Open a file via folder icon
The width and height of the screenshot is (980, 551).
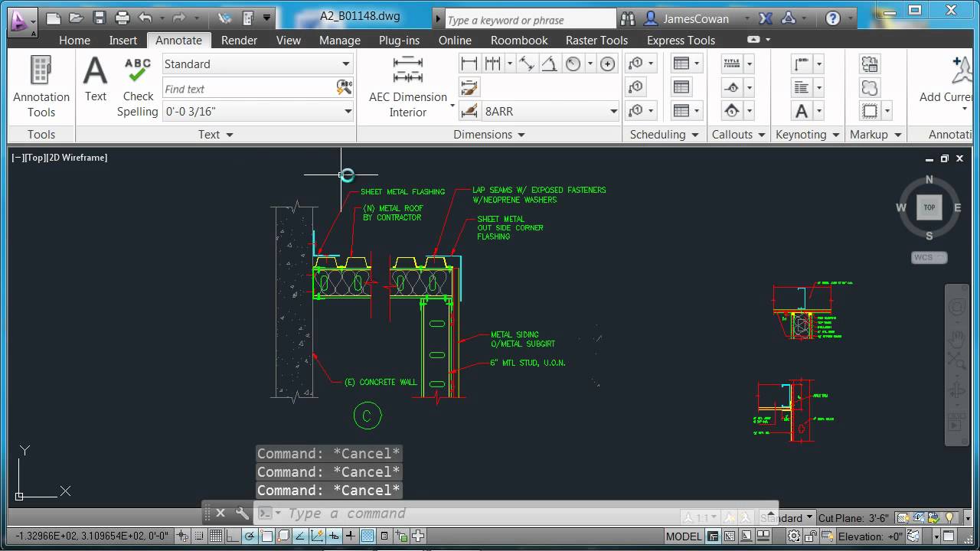click(x=76, y=18)
